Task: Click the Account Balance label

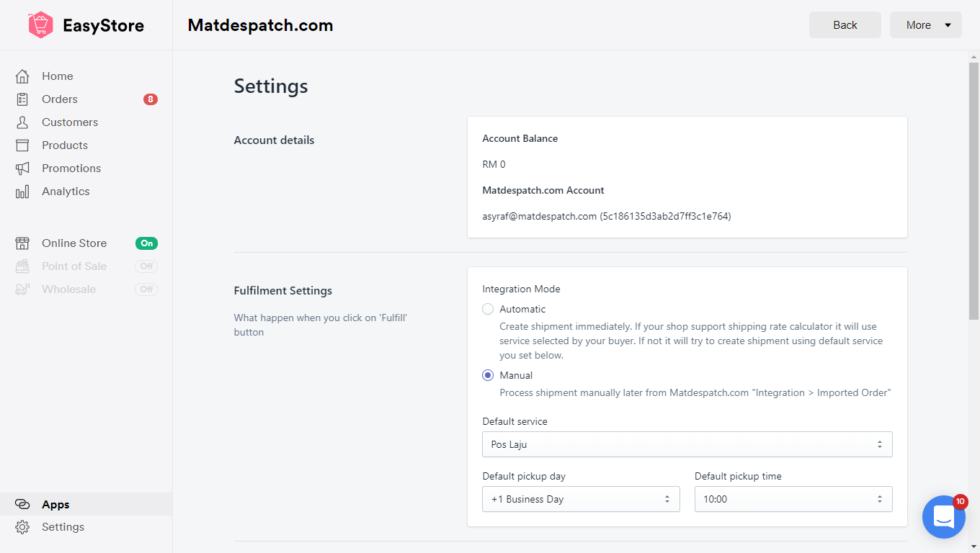Action: coord(520,138)
